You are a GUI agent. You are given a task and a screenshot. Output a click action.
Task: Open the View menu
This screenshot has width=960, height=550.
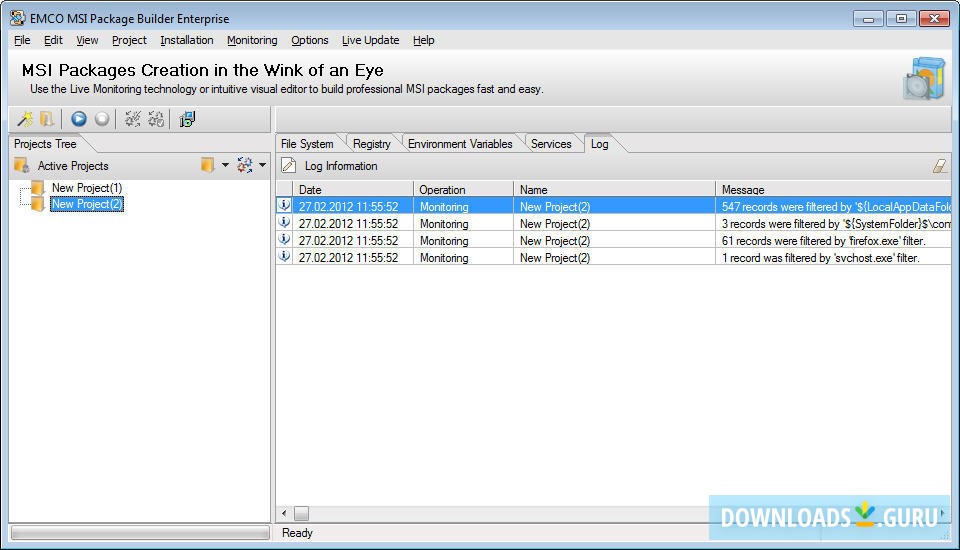pyautogui.click(x=87, y=40)
